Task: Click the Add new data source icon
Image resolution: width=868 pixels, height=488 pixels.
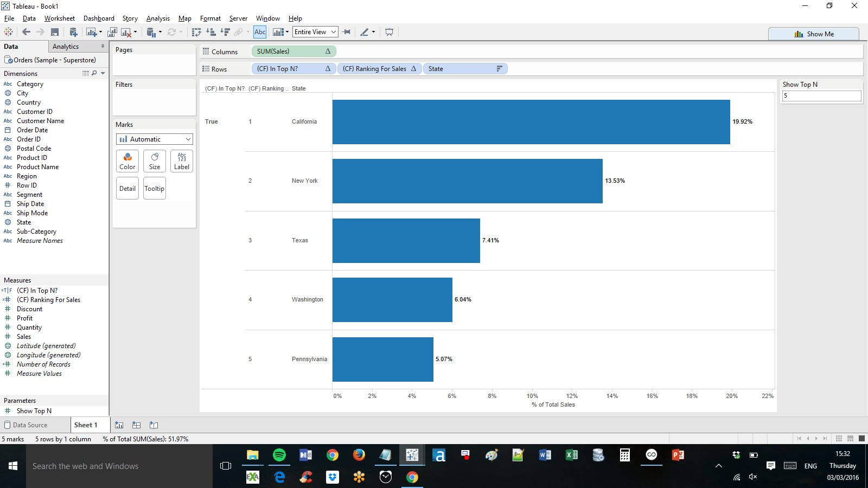Action: click(73, 33)
